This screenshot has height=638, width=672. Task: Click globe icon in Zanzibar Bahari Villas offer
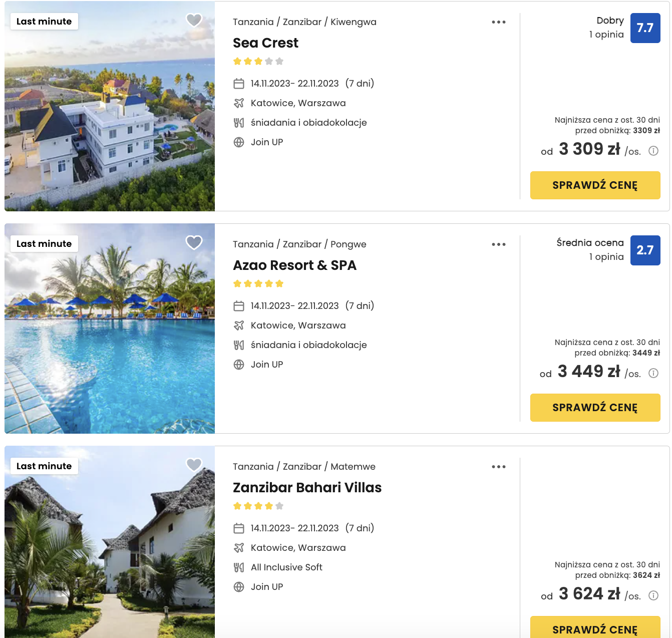point(239,587)
